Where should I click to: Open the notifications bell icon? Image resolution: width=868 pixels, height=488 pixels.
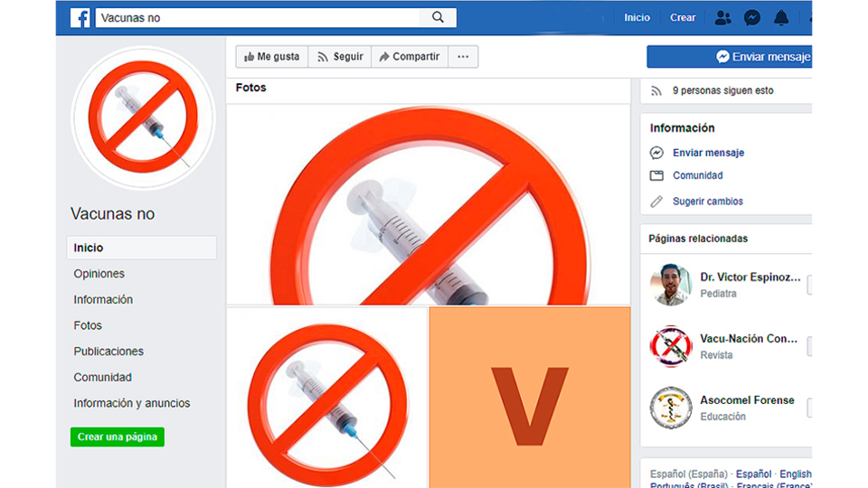[781, 18]
